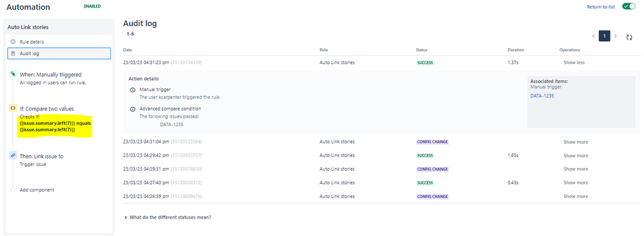Click the Rule details info icon
The image size is (644, 236).
pyautogui.click(x=13, y=41)
